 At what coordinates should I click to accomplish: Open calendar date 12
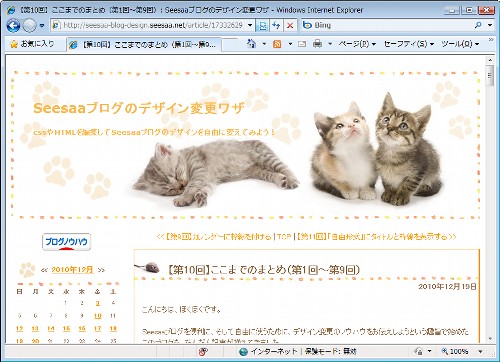pos(19,329)
